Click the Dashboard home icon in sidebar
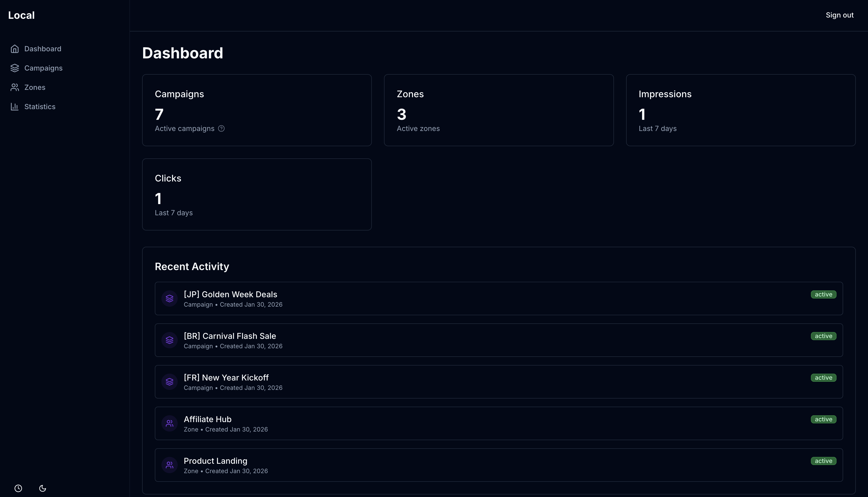The width and height of the screenshot is (868, 497). (14, 49)
